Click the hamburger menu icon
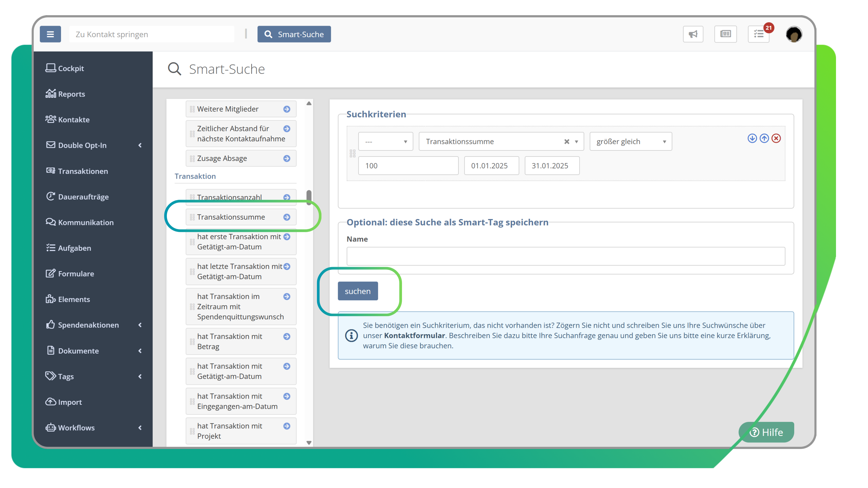The width and height of the screenshot is (868, 488). (50, 34)
